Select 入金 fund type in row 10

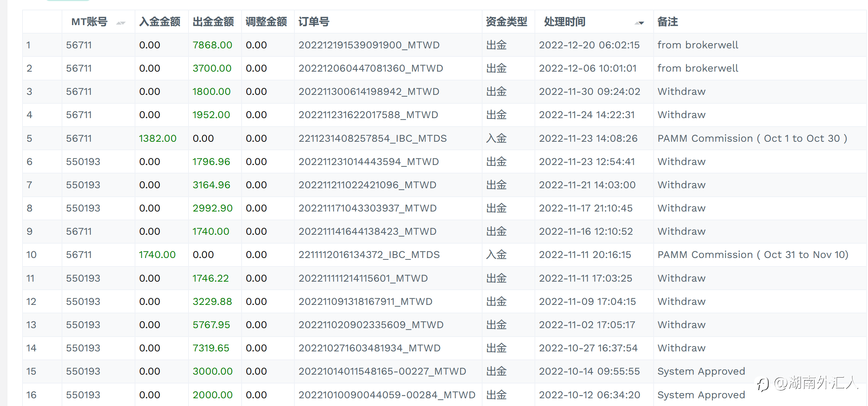coord(496,255)
